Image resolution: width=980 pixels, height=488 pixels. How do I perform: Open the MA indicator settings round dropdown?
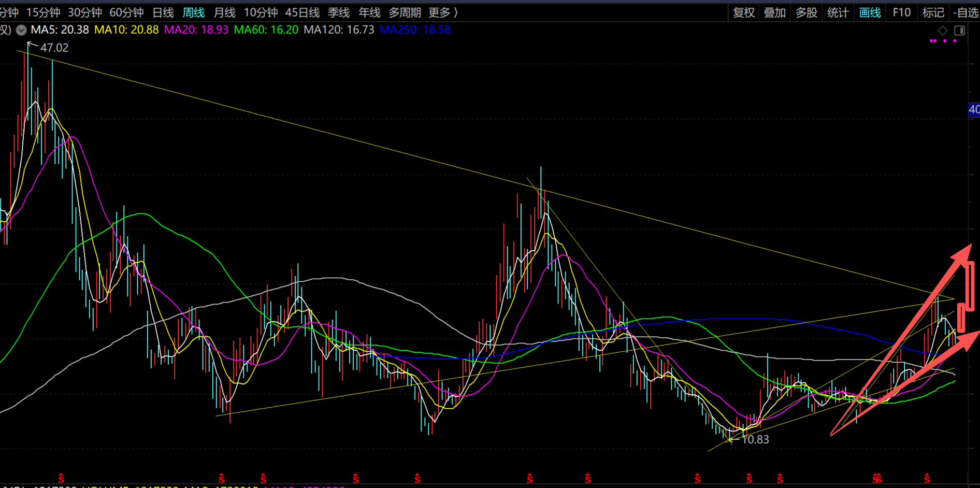coord(21,30)
